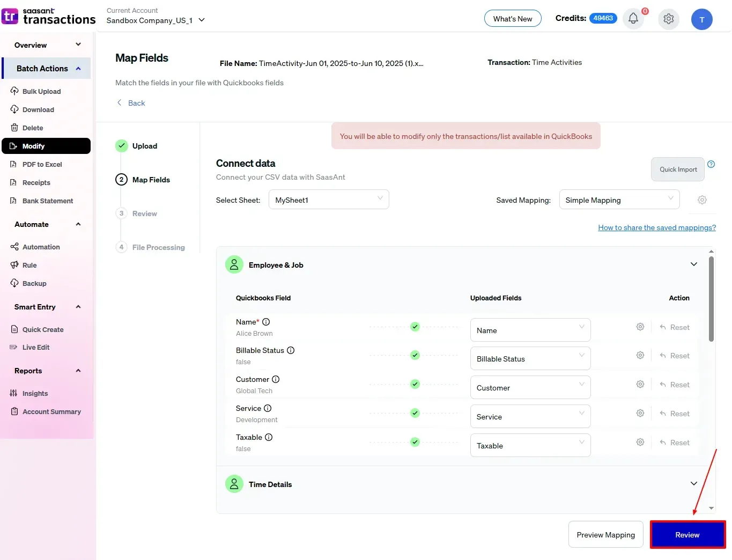Open Automation in sidebar
Screen dimensions: 732x560
coord(46,247)
